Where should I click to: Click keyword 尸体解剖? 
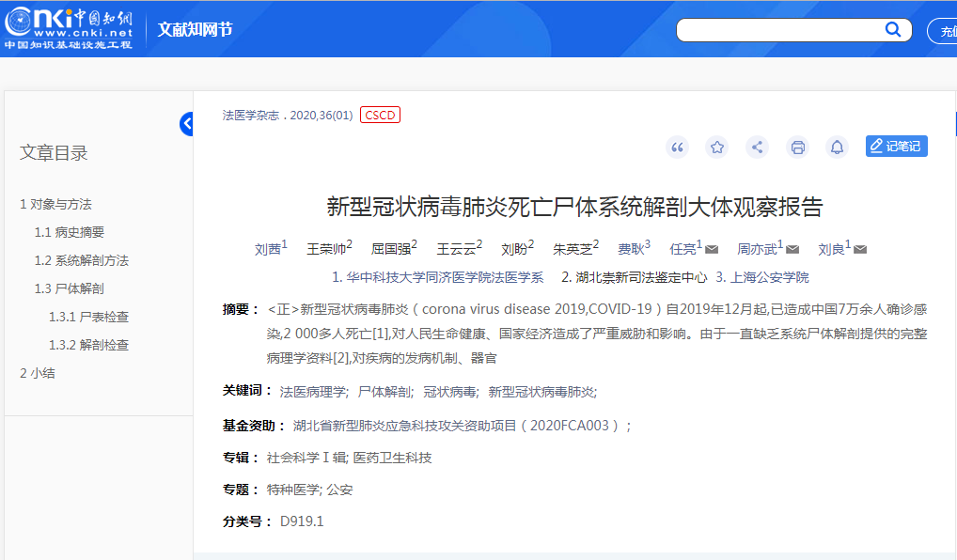click(x=385, y=392)
